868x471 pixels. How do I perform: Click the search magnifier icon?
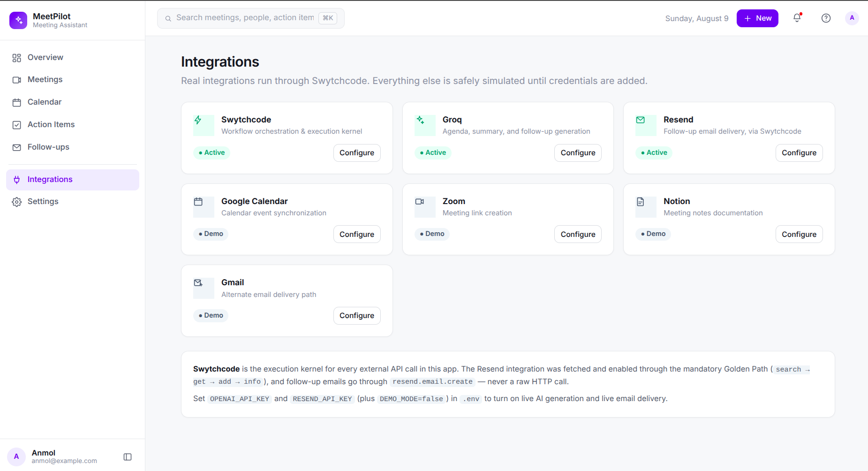pos(168,18)
